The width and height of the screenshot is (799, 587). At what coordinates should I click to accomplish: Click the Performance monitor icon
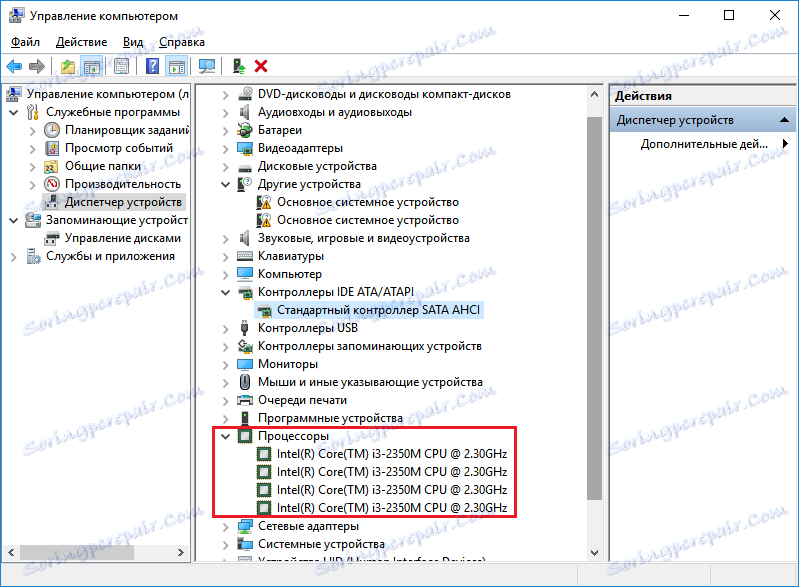click(x=51, y=184)
